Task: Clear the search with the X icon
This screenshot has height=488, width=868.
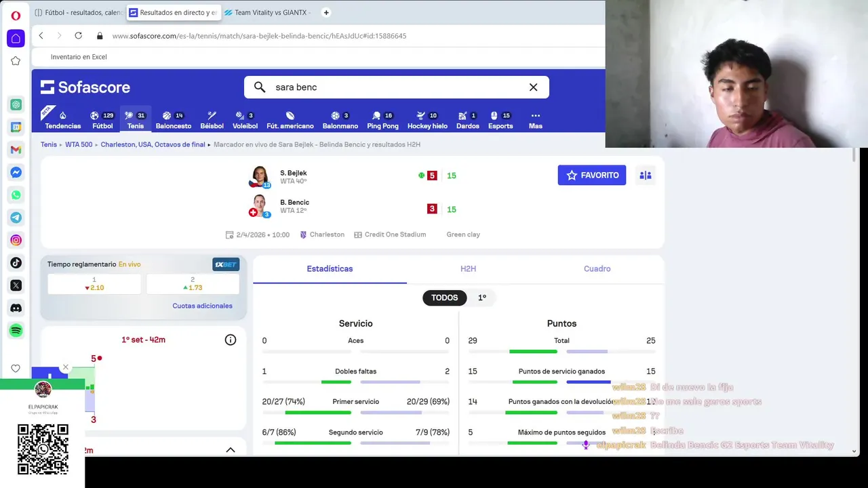Action: point(533,87)
